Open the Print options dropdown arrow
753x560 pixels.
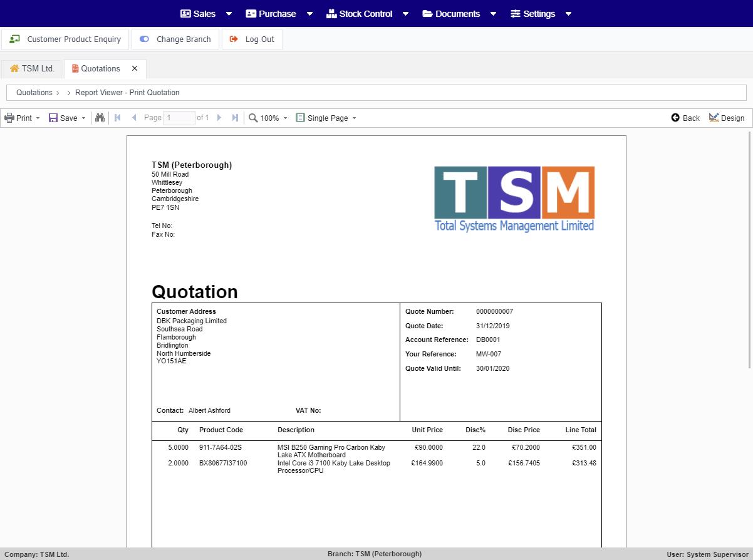pyautogui.click(x=38, y=118)
